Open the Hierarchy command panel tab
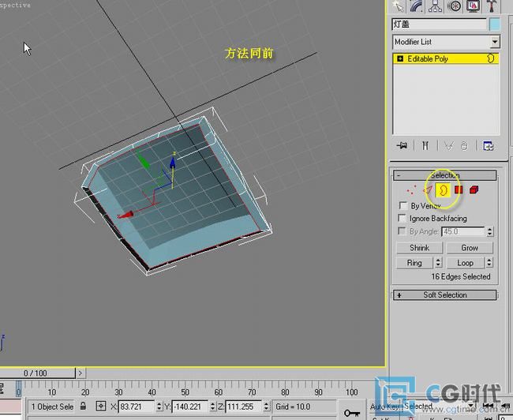Image resolution: width=513 pixels, height=420 pixels. [x=435, y=6]
